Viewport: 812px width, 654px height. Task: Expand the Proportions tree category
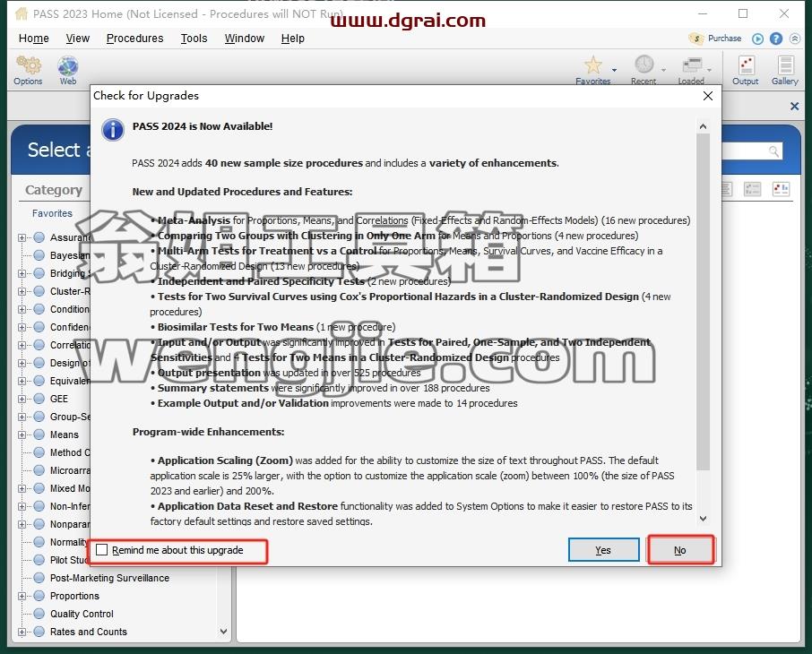pos(22,596)
